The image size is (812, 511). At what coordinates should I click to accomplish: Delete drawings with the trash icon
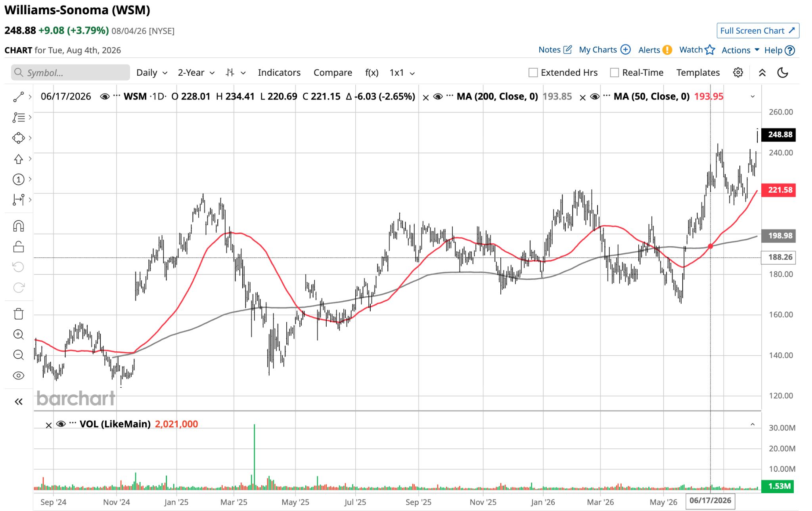18,314
